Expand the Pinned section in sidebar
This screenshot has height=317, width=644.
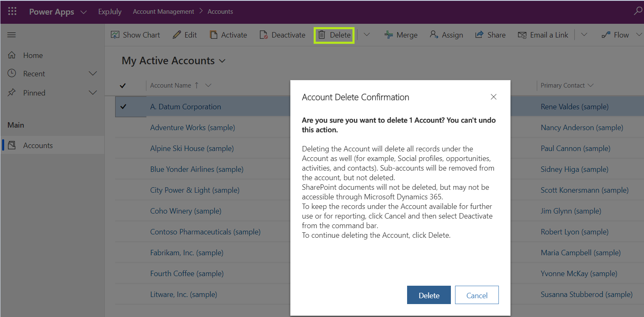pyautogui.click(x=93, y=93)
